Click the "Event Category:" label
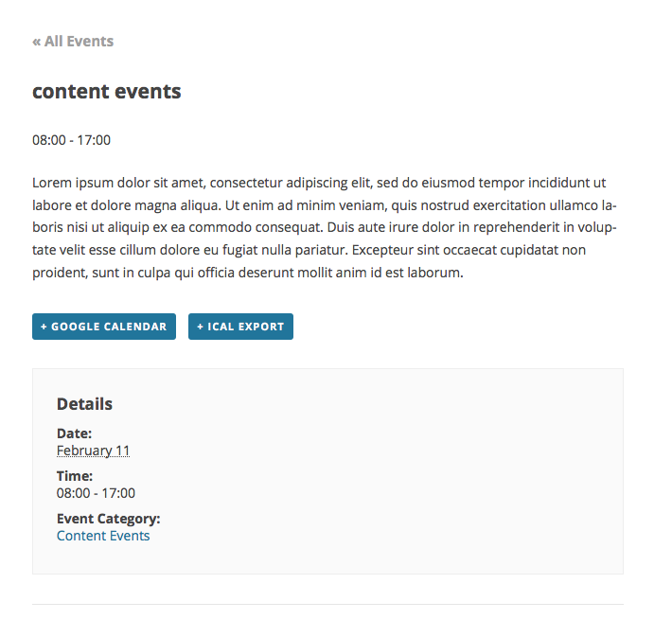The width and height of the screenshot is (672, 619). 108,519
